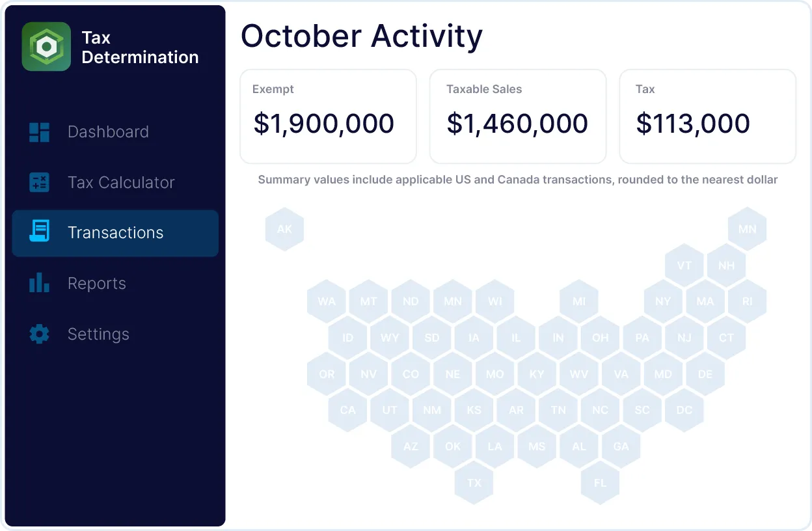Select the AK hexagon on map
This screenshot has height=531, width=812.
click(284, 229)
